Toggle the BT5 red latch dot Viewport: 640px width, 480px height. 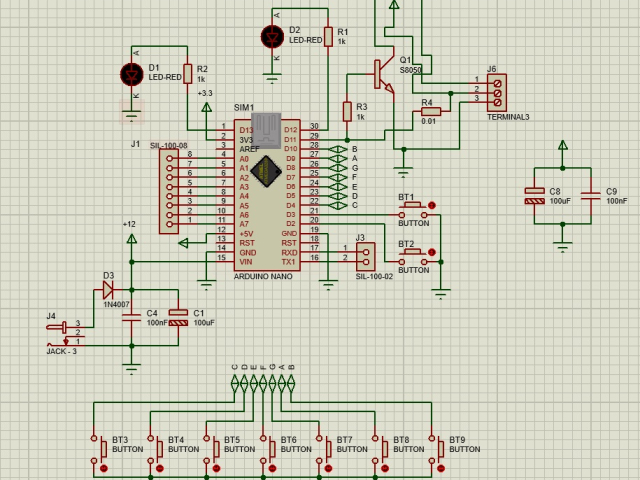coord(216,468)
